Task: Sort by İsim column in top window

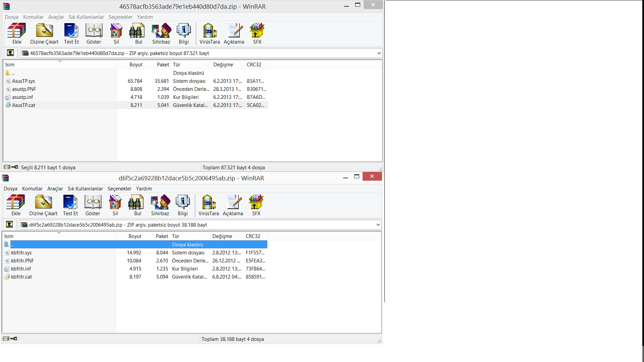Action: click(60, 65)
